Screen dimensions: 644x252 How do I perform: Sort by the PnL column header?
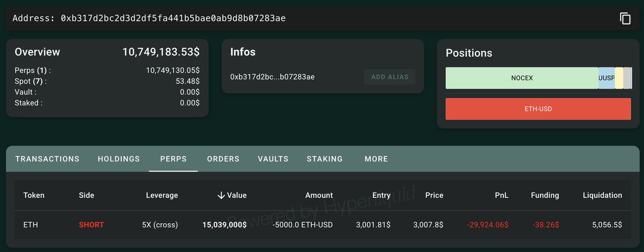click(501, 195)
